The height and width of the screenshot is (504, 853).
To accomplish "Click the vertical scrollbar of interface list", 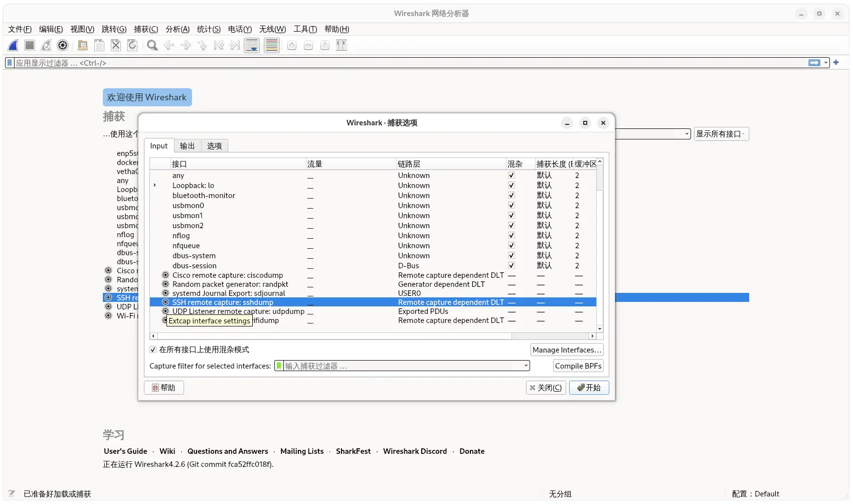I will click(600, 245).
